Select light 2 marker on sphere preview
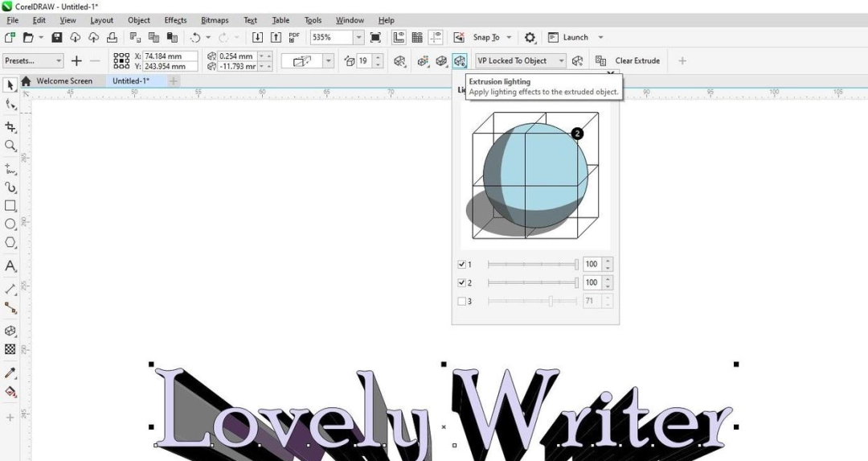This screenshot has height=461, width=868. coord(577,134)
